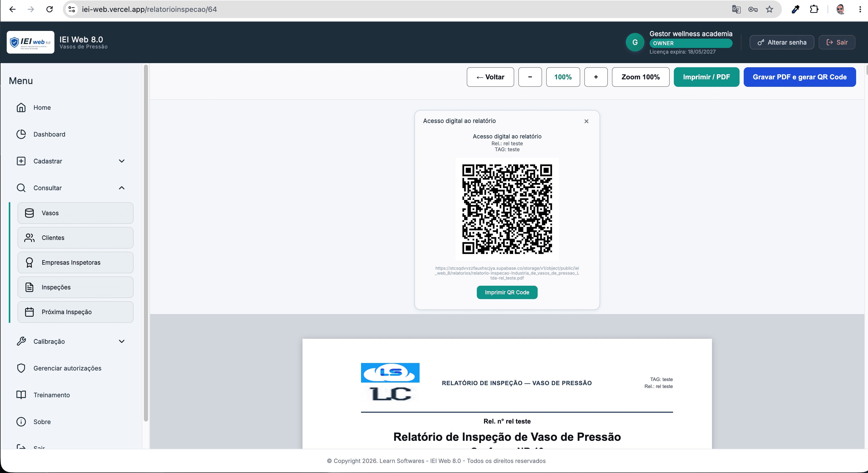
Task: Collapse the Consultar submenu chevron
Action: (x=122, y=188)
